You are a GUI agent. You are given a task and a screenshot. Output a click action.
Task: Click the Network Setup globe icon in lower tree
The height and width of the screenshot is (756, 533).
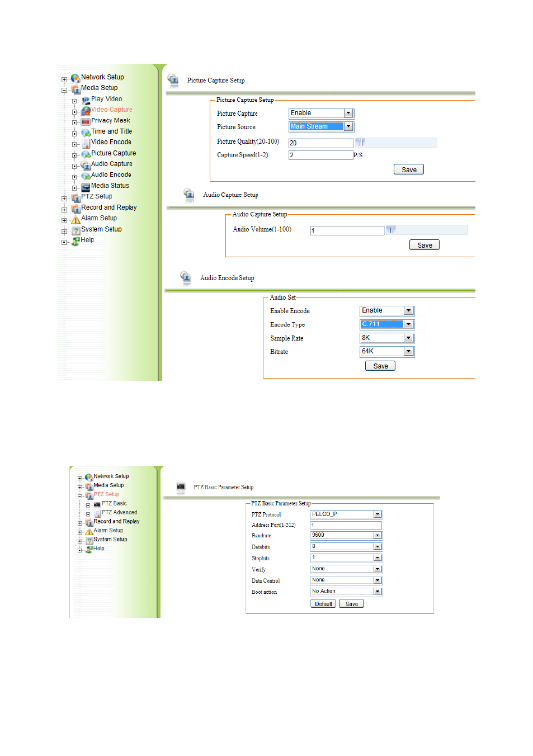[89, 478]
